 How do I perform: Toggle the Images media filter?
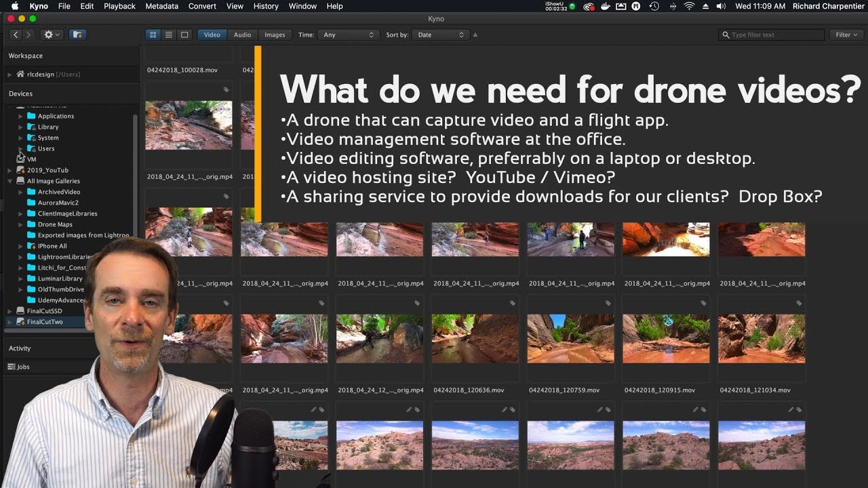click(275, 35)
